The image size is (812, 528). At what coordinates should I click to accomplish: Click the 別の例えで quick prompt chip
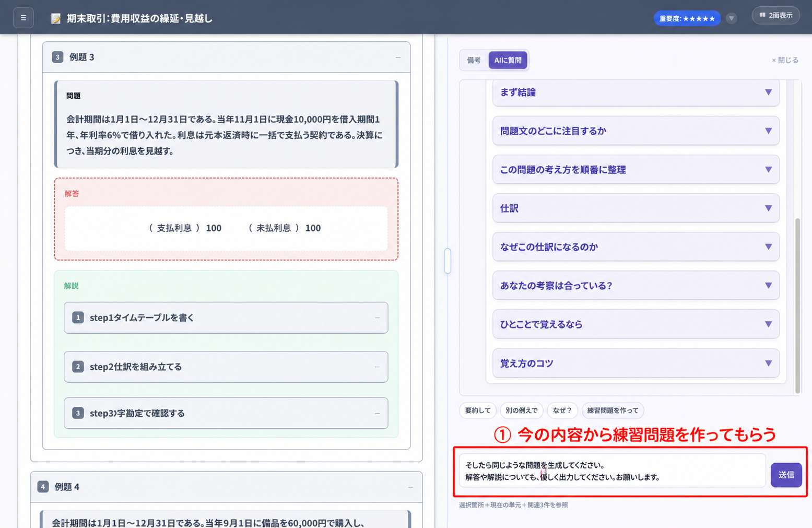pos(522,410)
